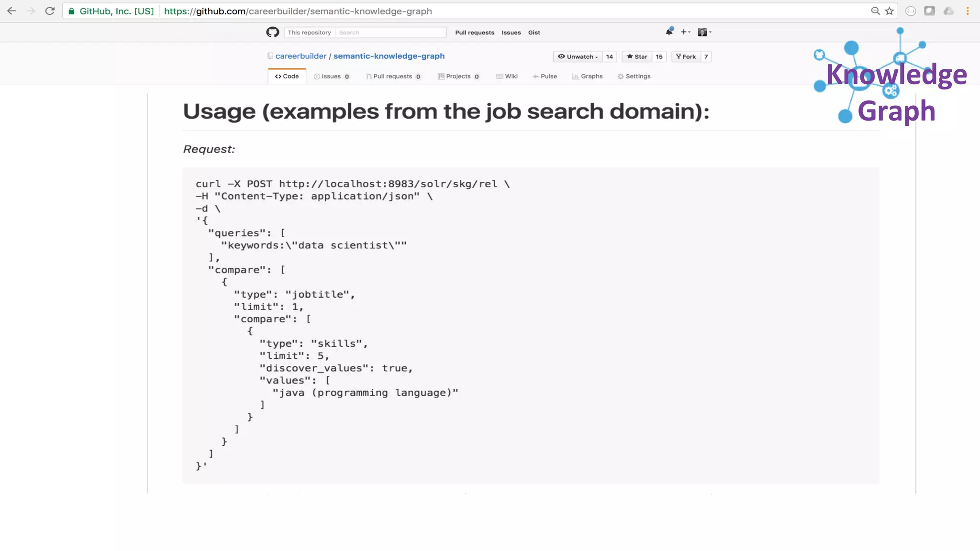Image resolution: width=980 pixels, height=551 pixels.
Task: Open the semantic-knowledge-graph repo link
Action: pyautogui.click(x=389, y=56)
